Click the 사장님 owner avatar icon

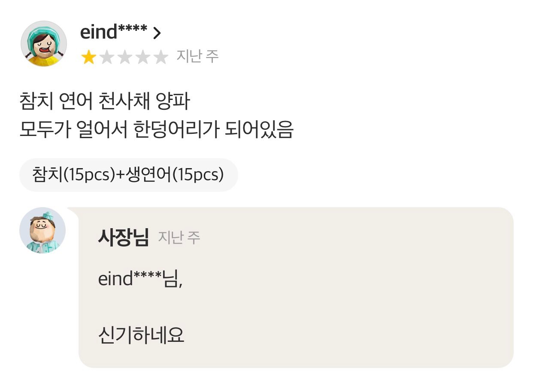(x=42, y=230)
